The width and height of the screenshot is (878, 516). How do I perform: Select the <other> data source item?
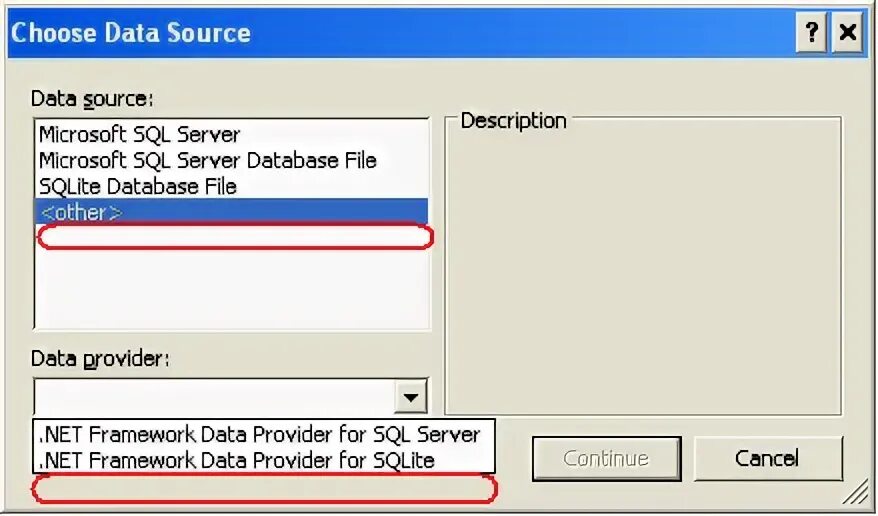pos(80,212)
